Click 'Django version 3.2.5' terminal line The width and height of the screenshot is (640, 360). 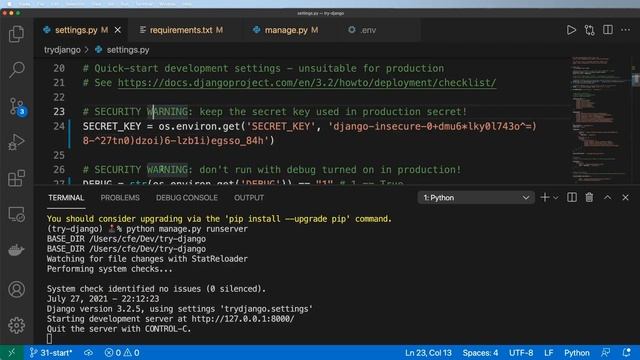point(180,309)
